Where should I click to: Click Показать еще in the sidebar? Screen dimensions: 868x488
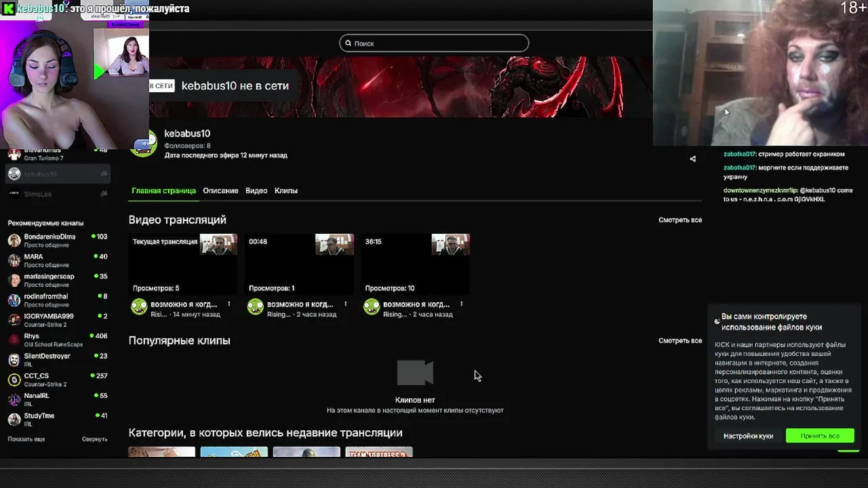26,439
